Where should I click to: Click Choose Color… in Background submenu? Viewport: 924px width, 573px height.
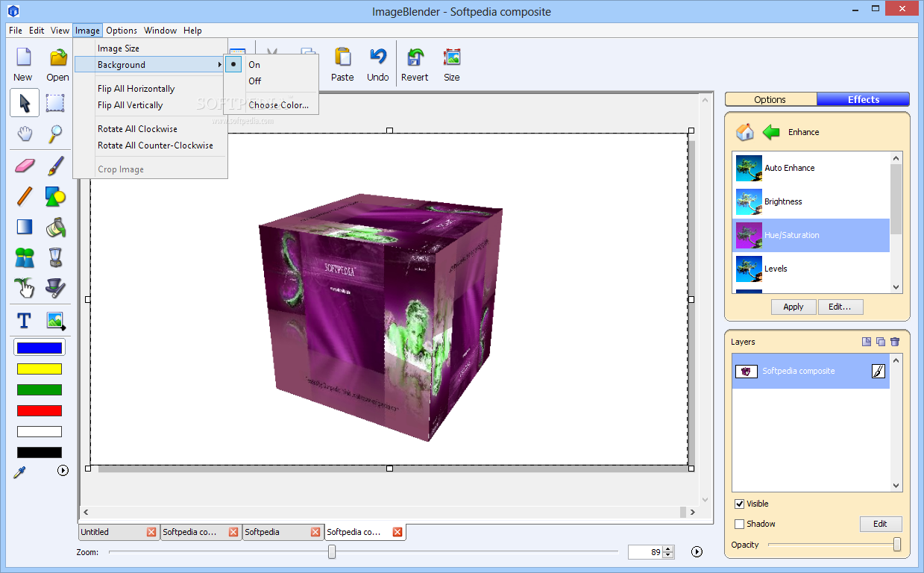coord(271,105)
